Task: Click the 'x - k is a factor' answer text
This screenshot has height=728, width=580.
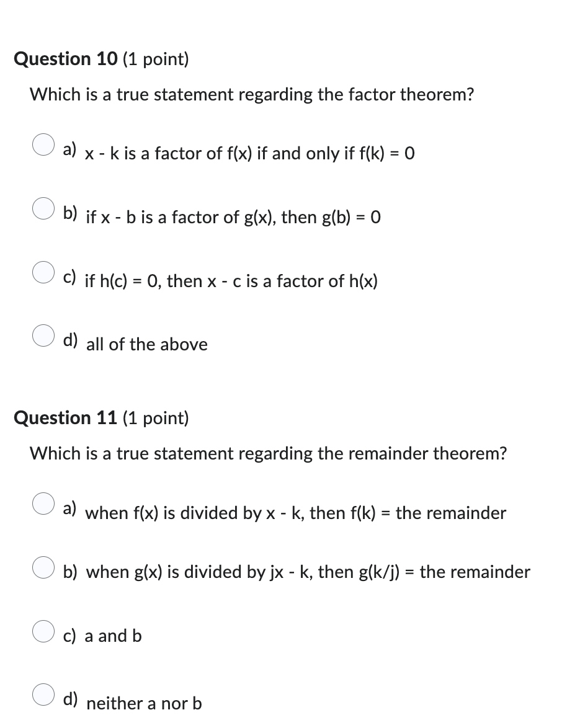Action: pyautogui.click(x=248, y=154)
